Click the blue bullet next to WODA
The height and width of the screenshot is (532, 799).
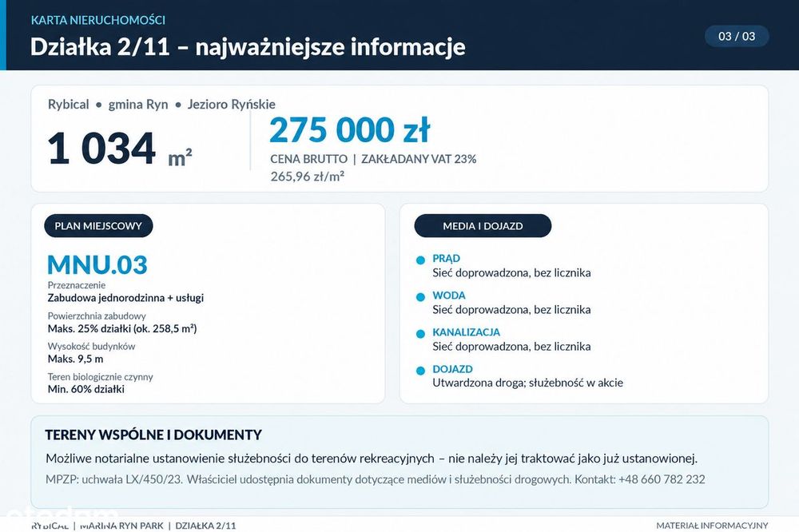(420, 296)
